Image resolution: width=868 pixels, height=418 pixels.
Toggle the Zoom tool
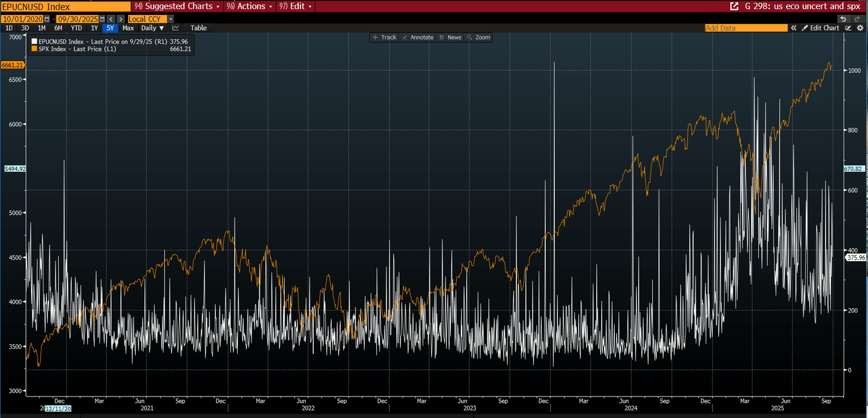[x=479, y=37]
